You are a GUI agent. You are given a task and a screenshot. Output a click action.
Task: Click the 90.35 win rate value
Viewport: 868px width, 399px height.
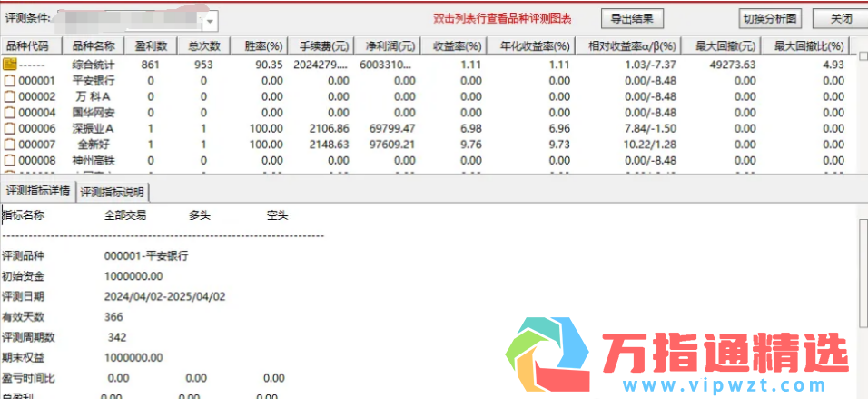[x=270, y=65]
